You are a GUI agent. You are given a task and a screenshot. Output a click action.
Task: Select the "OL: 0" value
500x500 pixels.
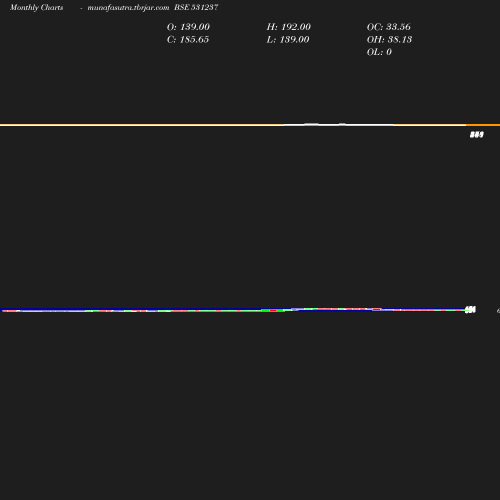coord(379,52)
